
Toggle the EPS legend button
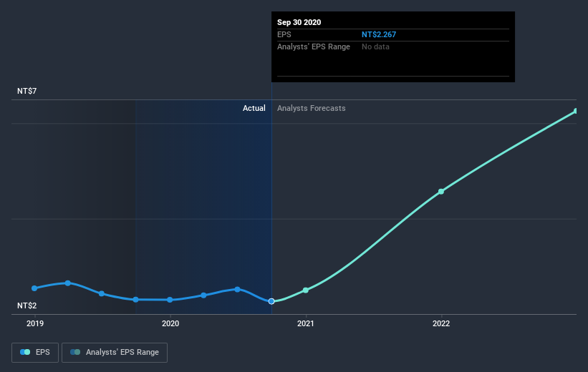pyautogui.click(x=35, y=353)
